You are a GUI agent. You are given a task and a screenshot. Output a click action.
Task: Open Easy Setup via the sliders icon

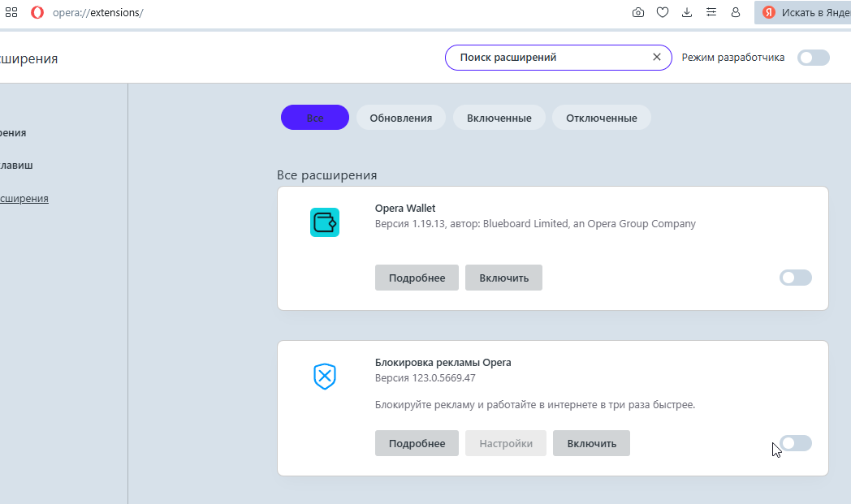[x=711, y=12]
